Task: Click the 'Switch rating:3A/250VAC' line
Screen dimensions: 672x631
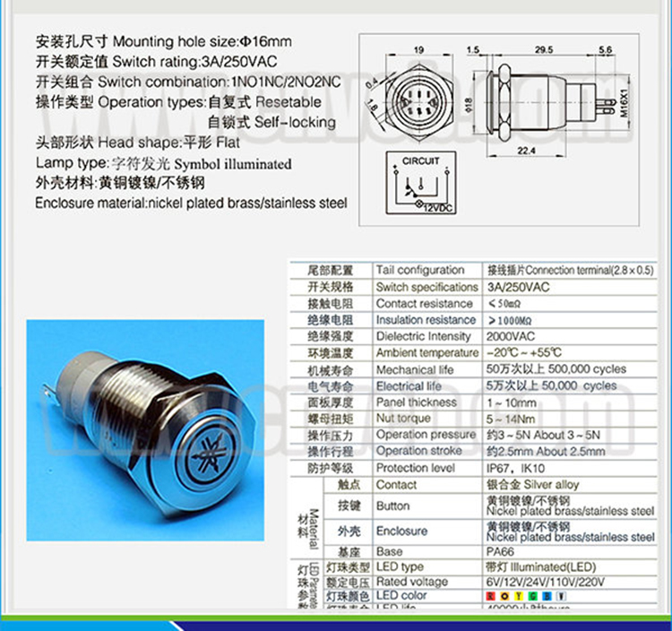Action: point(156,62)
